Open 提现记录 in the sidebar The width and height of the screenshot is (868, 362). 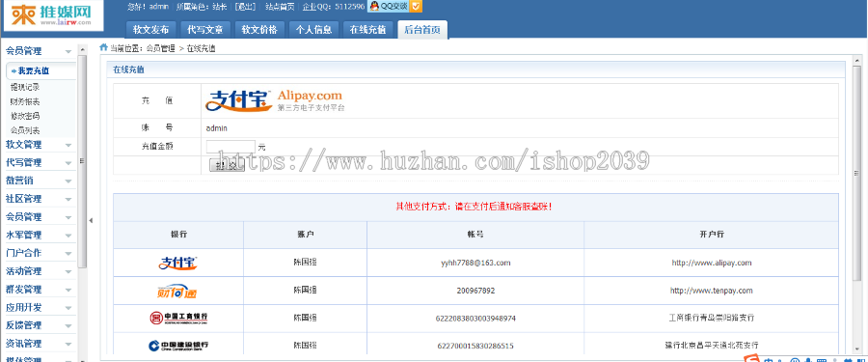tap(25, 87)
